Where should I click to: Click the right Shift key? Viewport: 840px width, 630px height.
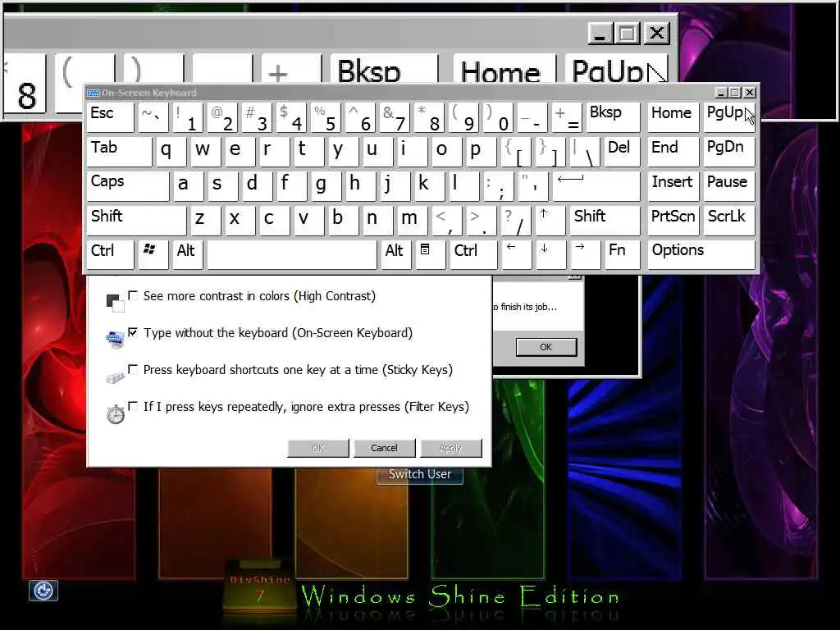[605, 220]
